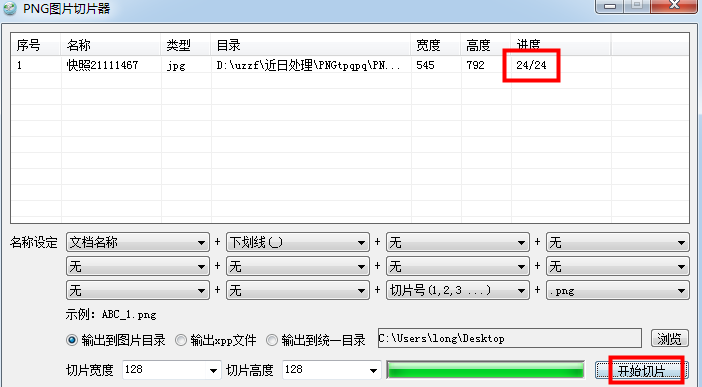Click the height value 792
702x387 pixels.
(x=475, y=65)
